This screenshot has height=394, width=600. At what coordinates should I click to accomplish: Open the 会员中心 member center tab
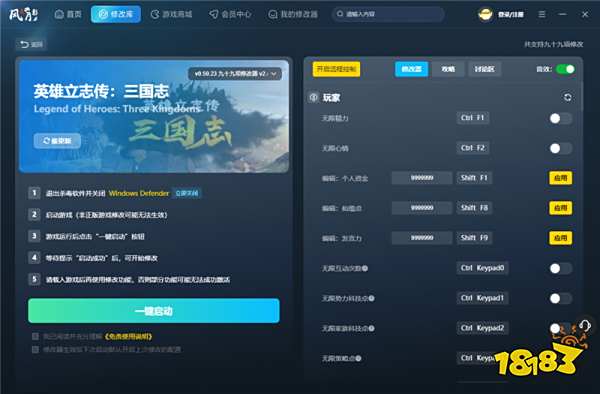point(230,14)
